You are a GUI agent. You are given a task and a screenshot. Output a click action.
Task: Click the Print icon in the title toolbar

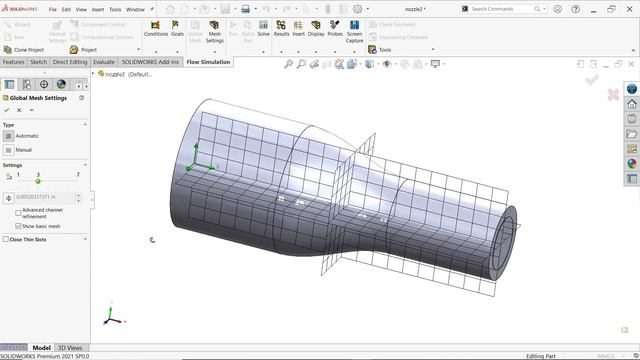pyautogui.click(x=245, y=9)
